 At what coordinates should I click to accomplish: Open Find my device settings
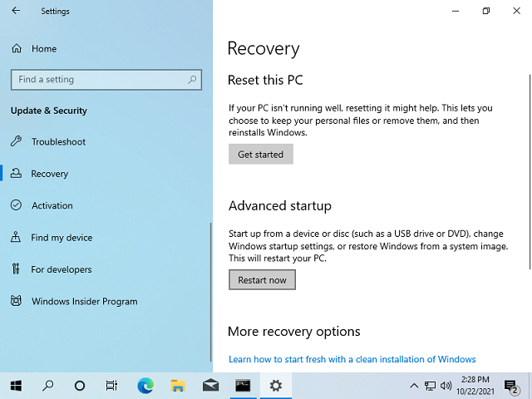pyautogui.click(x=62, y=238)
